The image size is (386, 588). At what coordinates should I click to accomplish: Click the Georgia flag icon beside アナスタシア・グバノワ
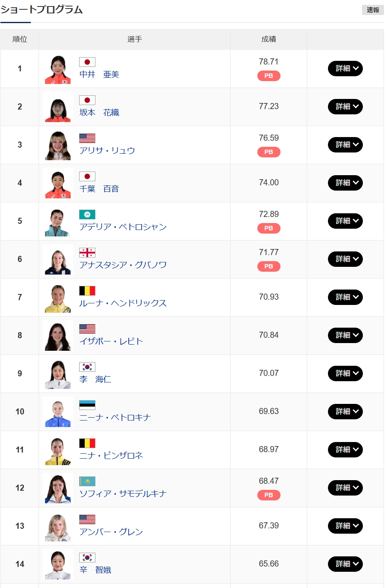87,253
